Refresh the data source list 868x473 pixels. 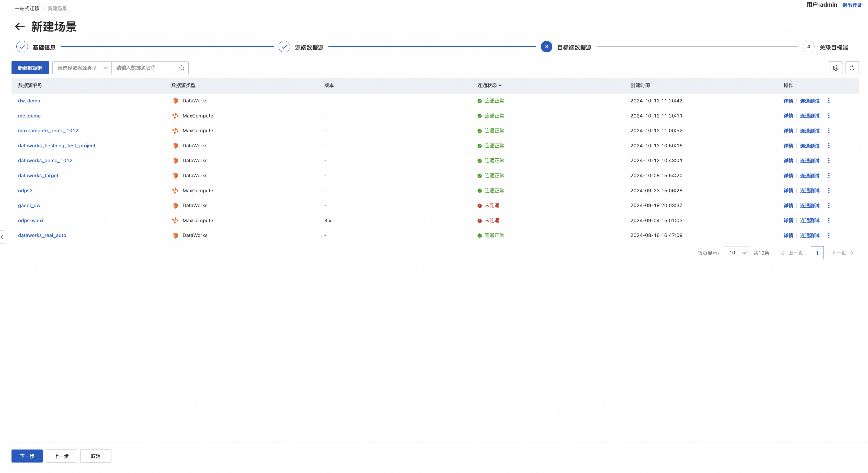coord(852,68)
